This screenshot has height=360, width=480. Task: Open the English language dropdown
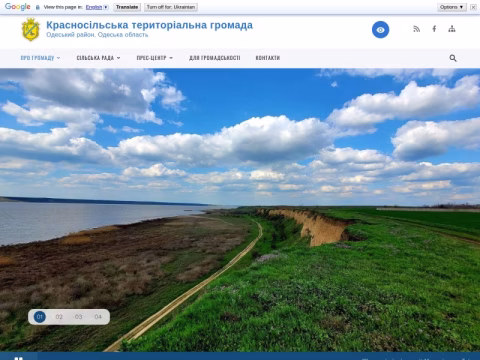[97, 7]
